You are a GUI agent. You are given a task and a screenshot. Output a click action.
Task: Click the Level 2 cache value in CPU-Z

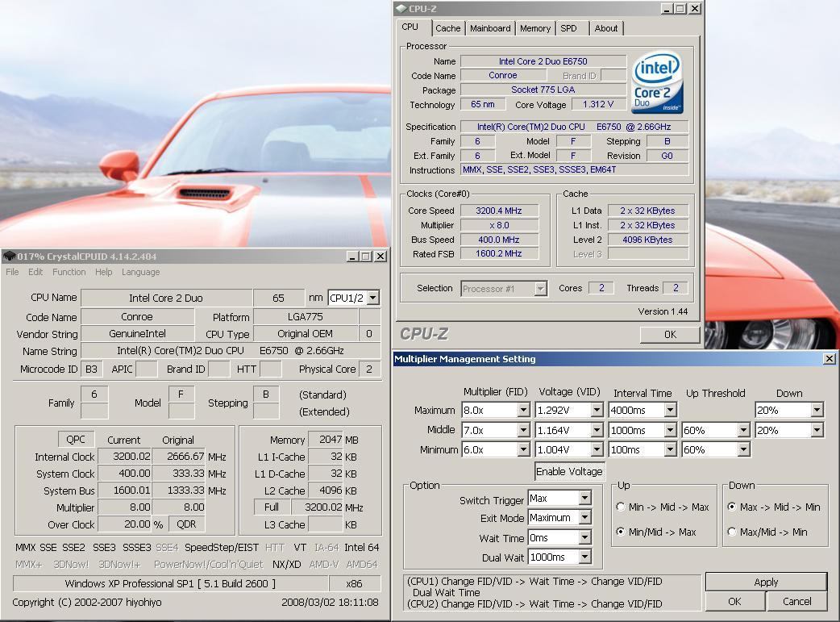(647, 240)
